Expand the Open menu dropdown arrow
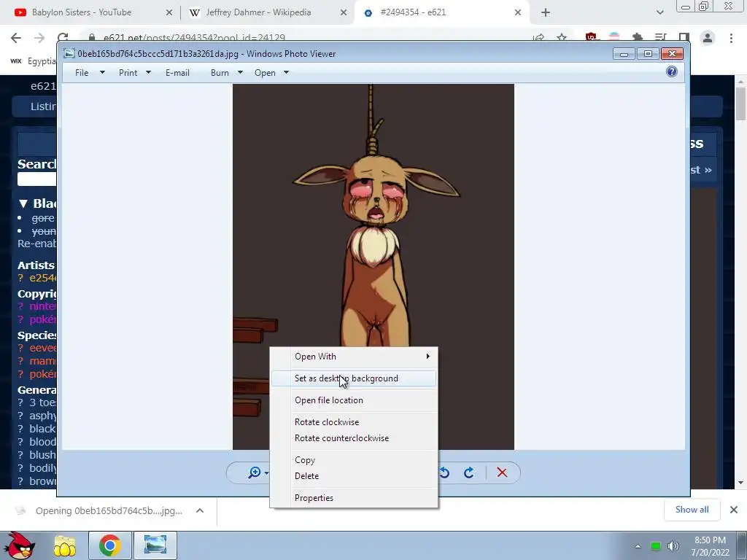This screenshot has width=747, height=560. click(286, 73)
